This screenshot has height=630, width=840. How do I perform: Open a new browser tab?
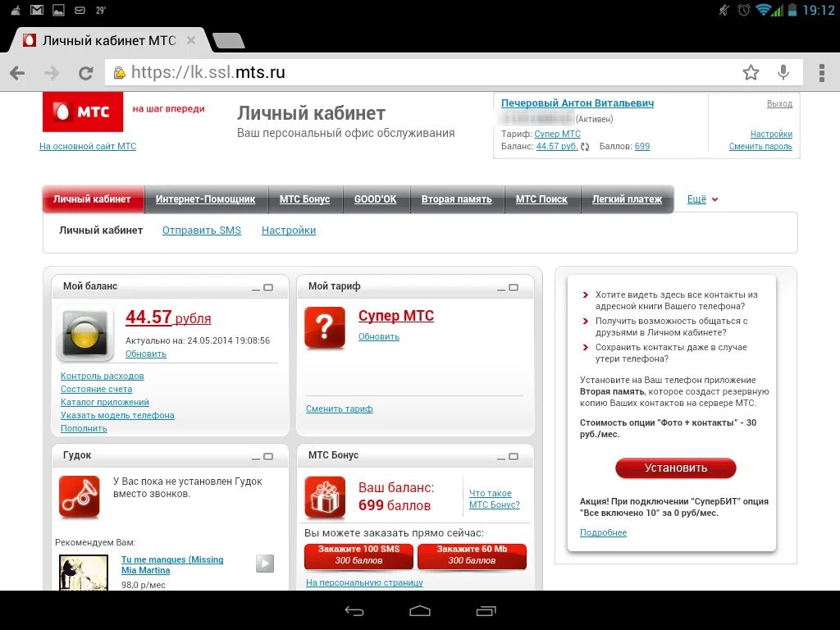pyautogui.click(x=228, y=41)
